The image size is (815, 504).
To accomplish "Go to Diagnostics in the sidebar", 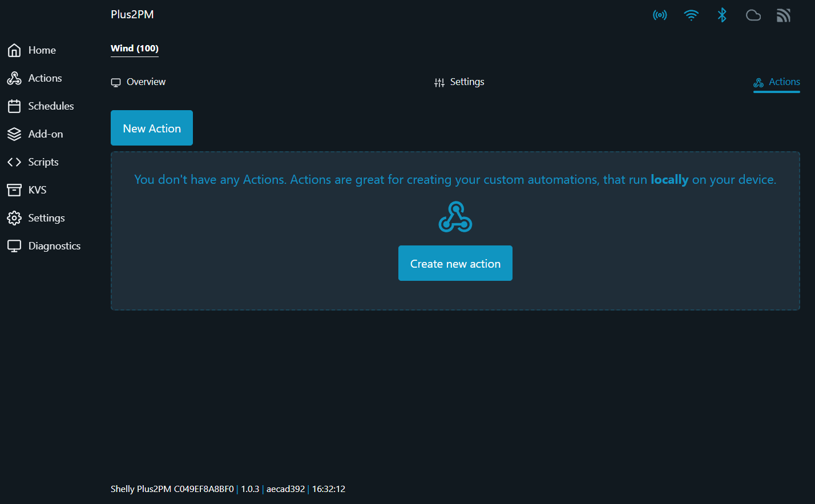I will click(54, 246).
